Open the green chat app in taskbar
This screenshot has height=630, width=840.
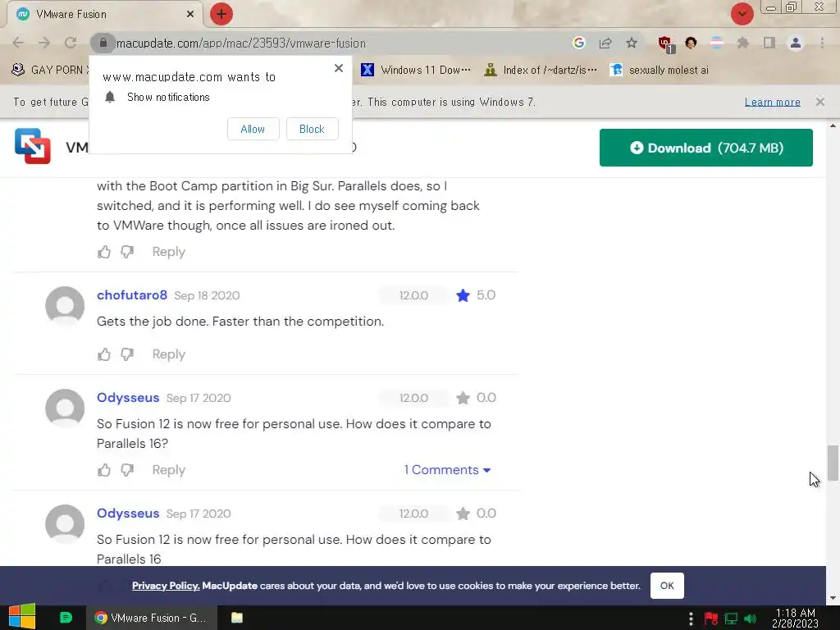(66, 618)
